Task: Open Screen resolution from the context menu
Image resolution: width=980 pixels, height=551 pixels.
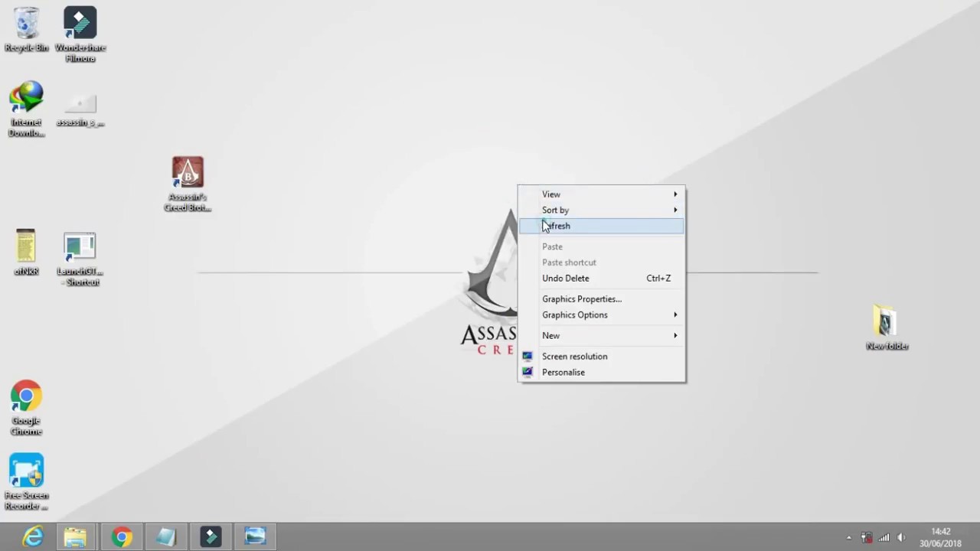Action: click(601, 356)
